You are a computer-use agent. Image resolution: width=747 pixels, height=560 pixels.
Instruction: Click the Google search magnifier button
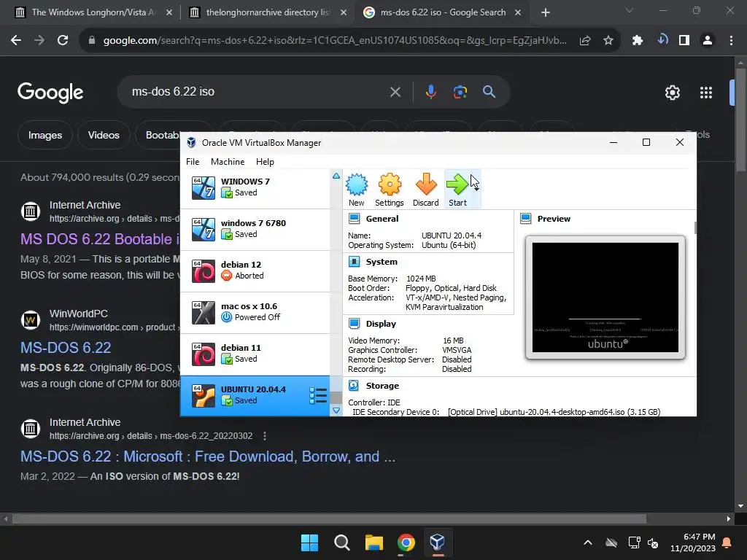[489, 92]
